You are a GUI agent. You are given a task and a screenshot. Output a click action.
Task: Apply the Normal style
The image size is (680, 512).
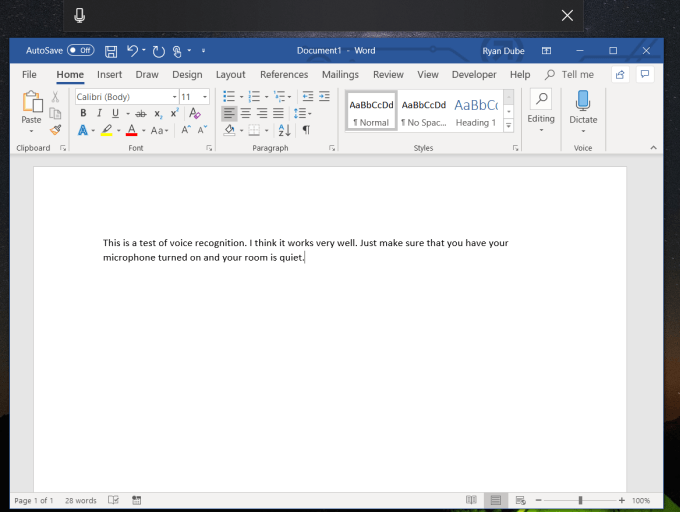click(x=371, y=111)
